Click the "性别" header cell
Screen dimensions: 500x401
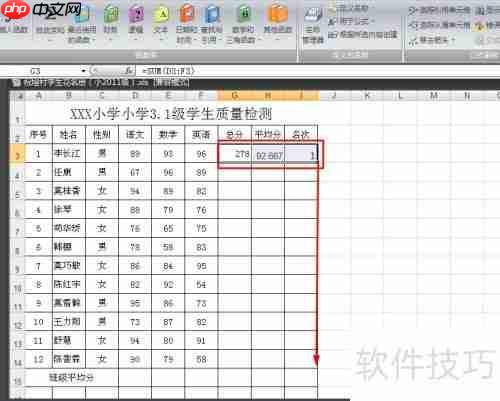pos(102,135)
